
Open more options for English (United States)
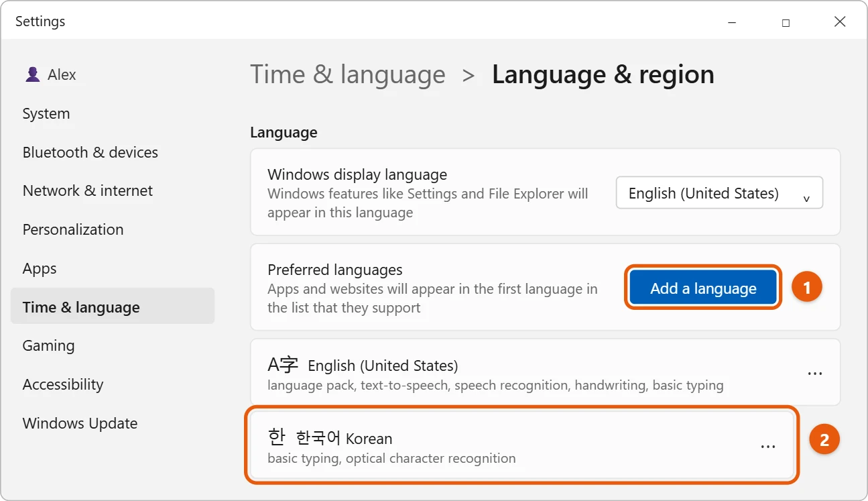click(814, 373)
